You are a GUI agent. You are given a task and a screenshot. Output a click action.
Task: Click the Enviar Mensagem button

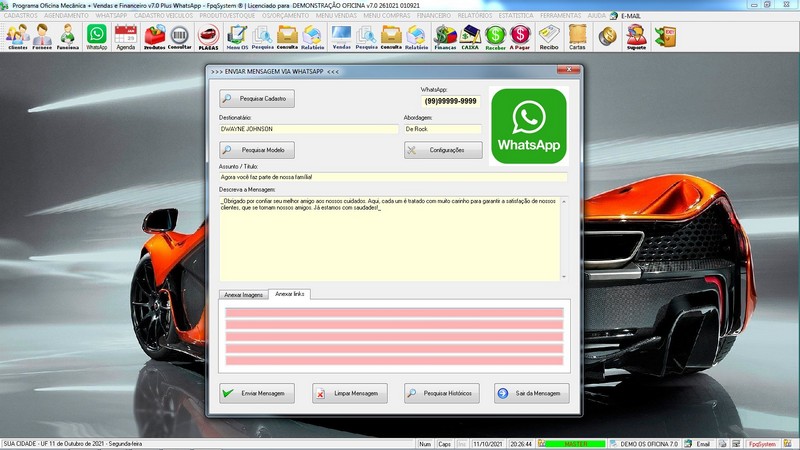257,393
